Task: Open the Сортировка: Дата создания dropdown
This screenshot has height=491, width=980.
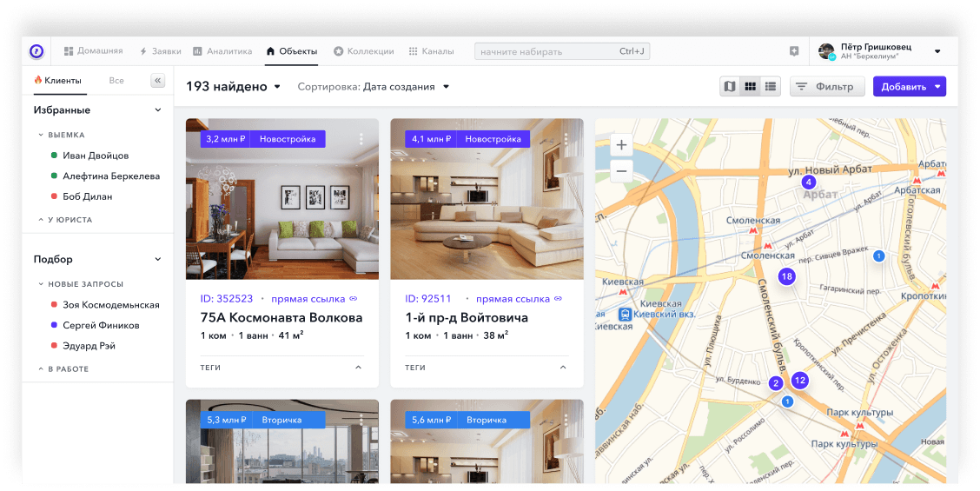Action: (x=373, y=87)
